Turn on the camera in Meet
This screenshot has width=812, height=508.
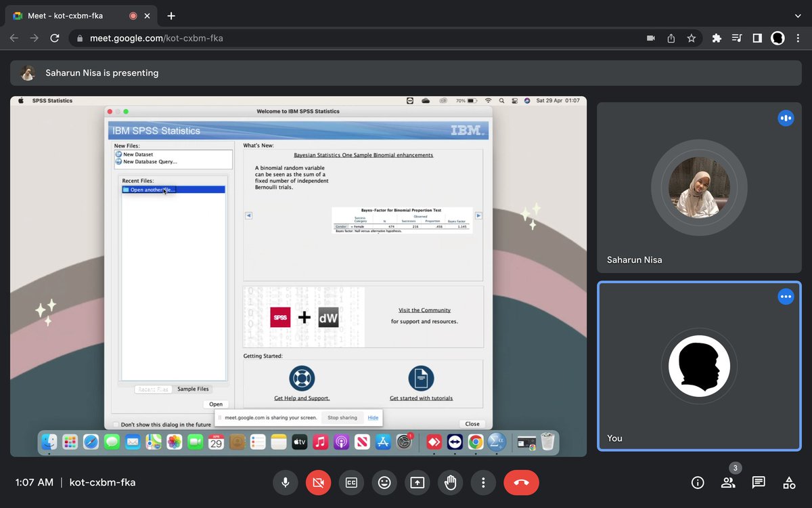click(319, 482)
